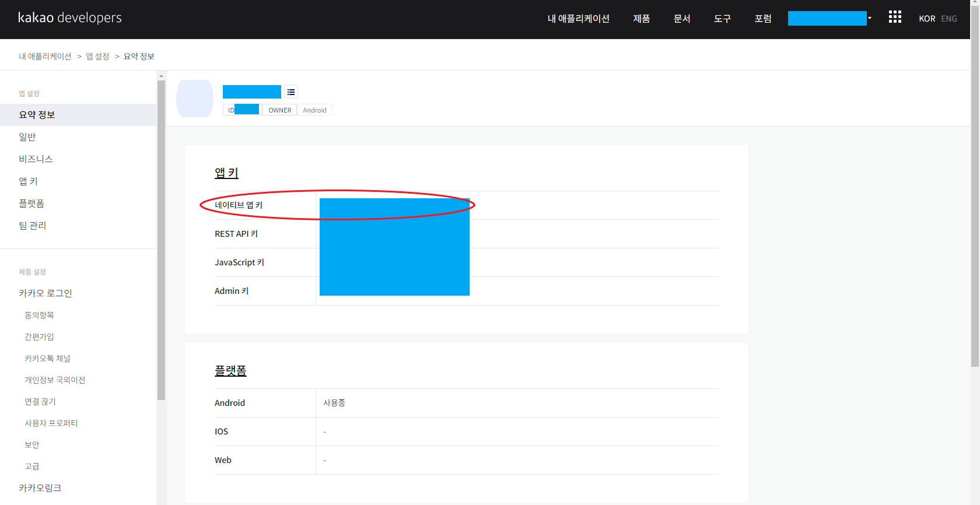This screenshot has width=980, height=505.
Task: Click the REST API 키 label
Action: pos(236,234)
